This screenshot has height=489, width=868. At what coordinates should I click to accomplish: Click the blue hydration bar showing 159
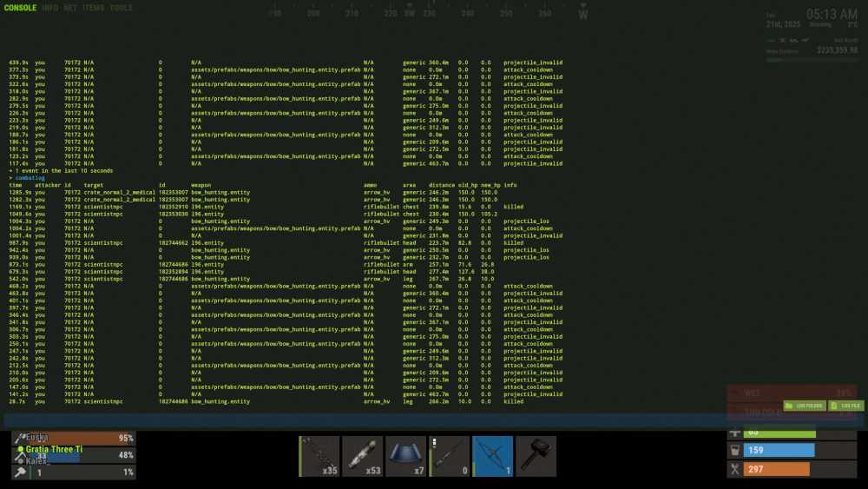[779, 451]
